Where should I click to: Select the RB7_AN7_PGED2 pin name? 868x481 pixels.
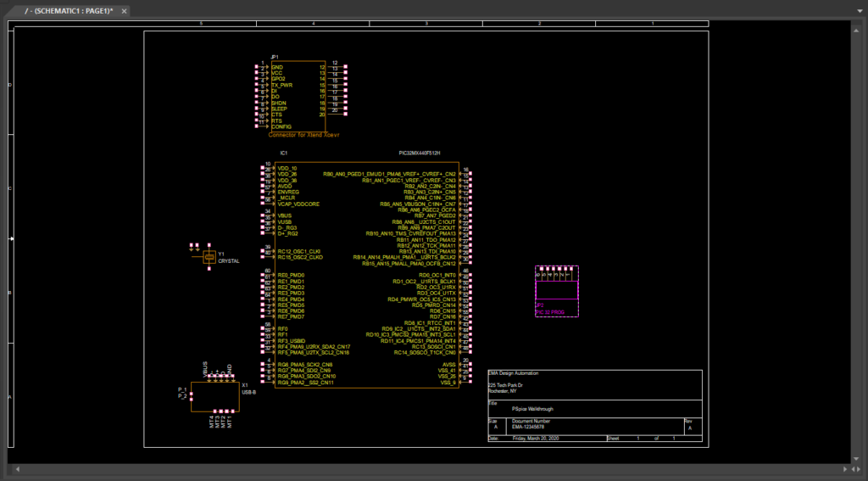pos(435,216)
